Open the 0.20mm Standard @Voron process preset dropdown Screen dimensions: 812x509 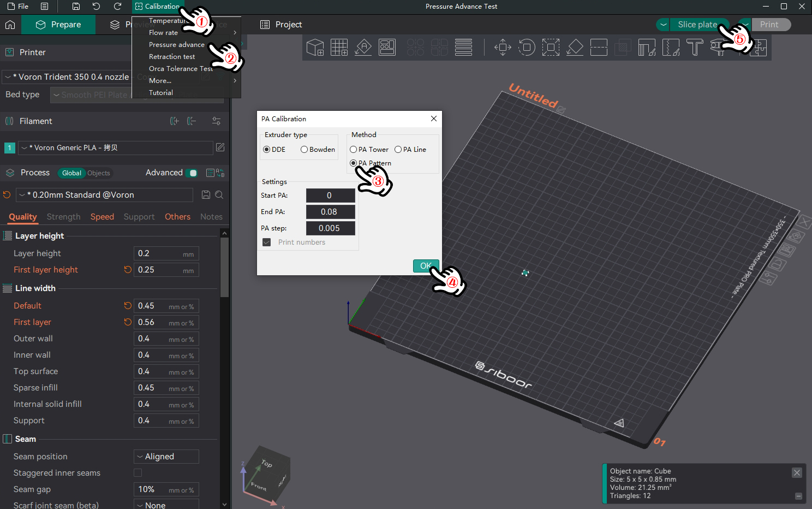[104, 195]
